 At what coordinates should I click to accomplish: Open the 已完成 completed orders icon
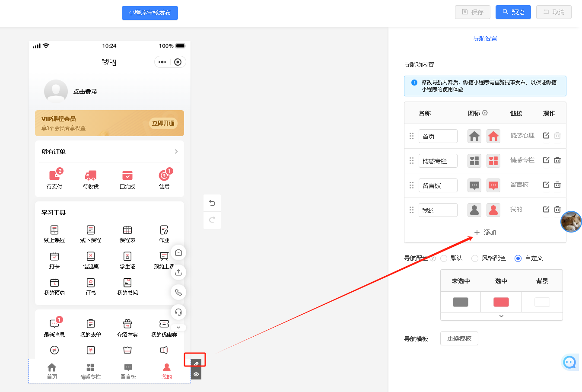coord(127,175)
